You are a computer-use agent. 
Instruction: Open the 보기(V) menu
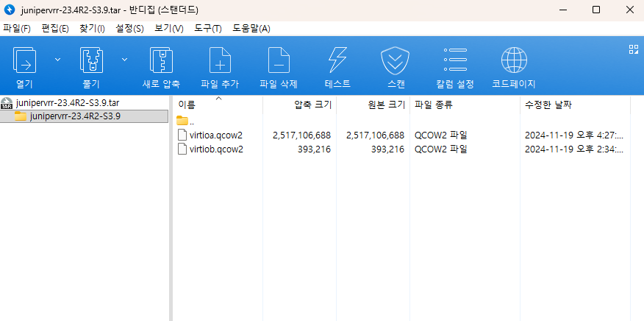[x=169, y=29]
